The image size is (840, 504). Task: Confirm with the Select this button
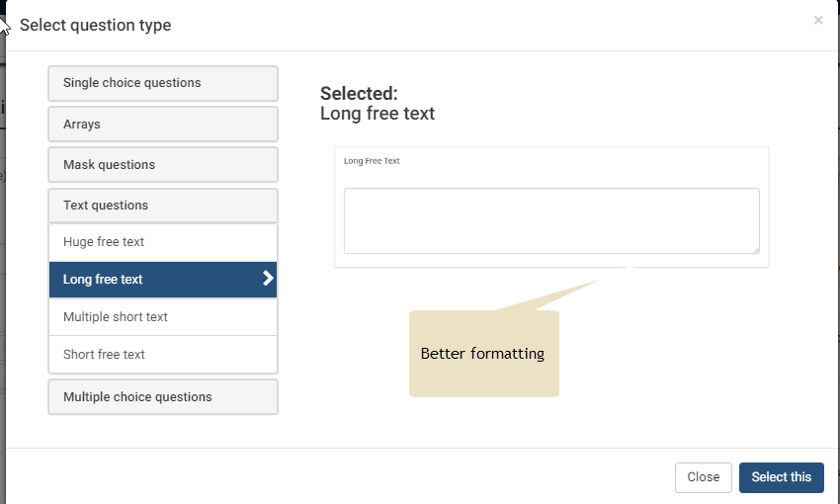[x=781, y=477]
